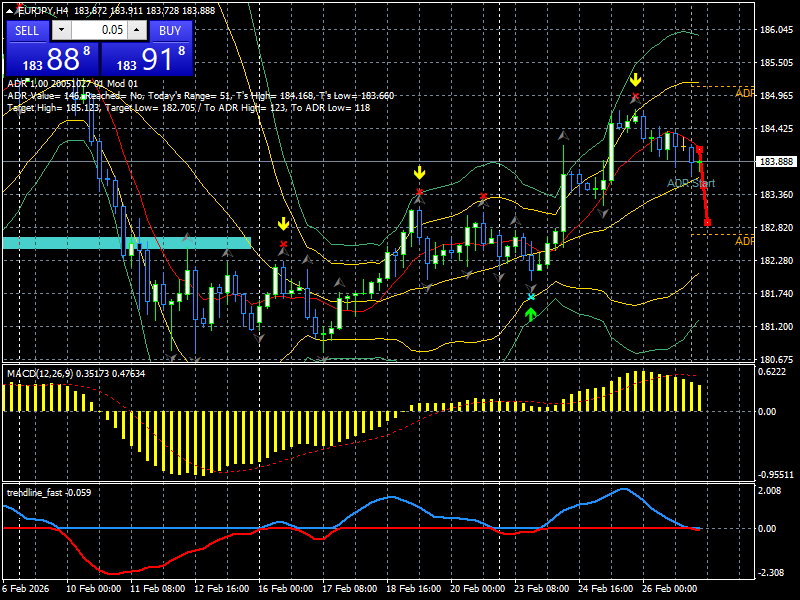Select the red X marker under the 18 Feb yellow arrow
The width and height of the screenshot is (800, 600).
[x=419, y=192]
